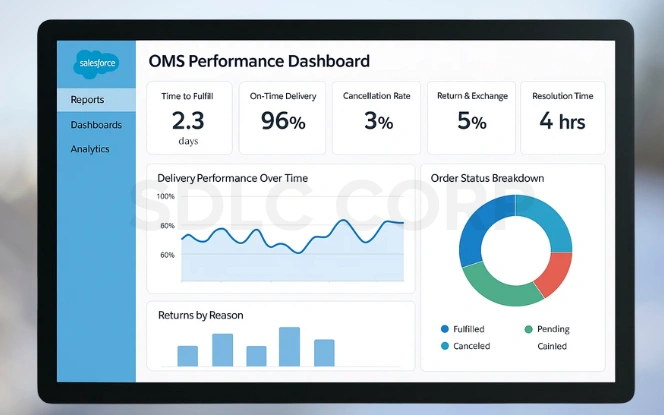Image resolution: width=664 pixels, height=415 pixels.
Task: Open the Reports sidebar item
Action: (x=88, y=100)
